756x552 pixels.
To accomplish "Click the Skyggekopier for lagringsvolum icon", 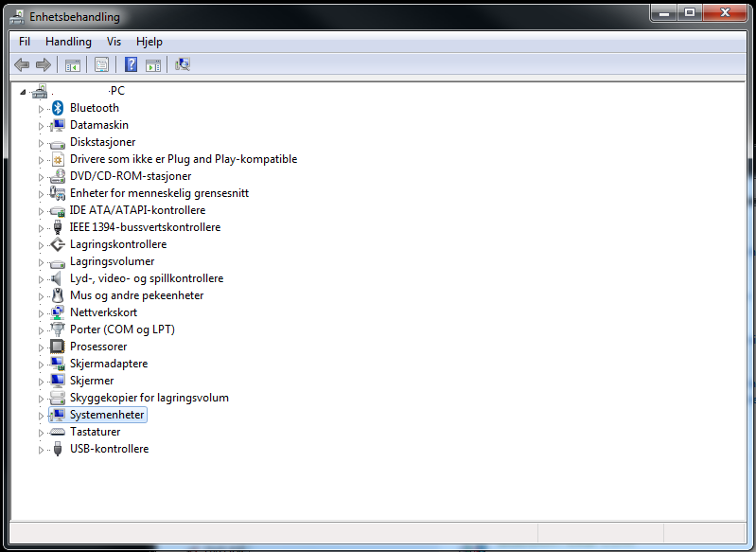I will [x=58, y=398].
